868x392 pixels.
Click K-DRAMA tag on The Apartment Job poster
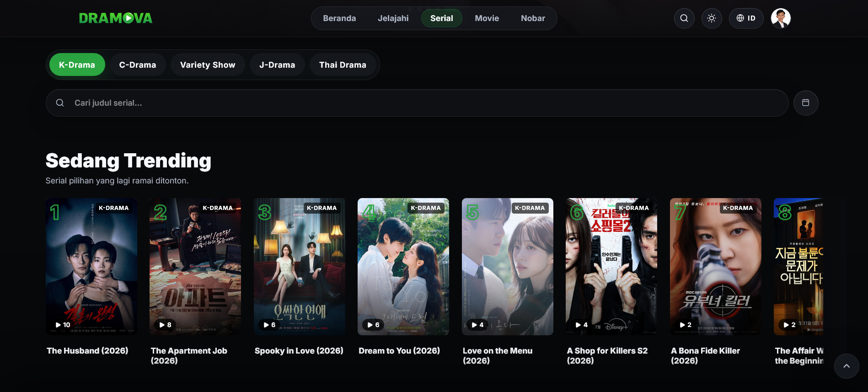[218, 208]
